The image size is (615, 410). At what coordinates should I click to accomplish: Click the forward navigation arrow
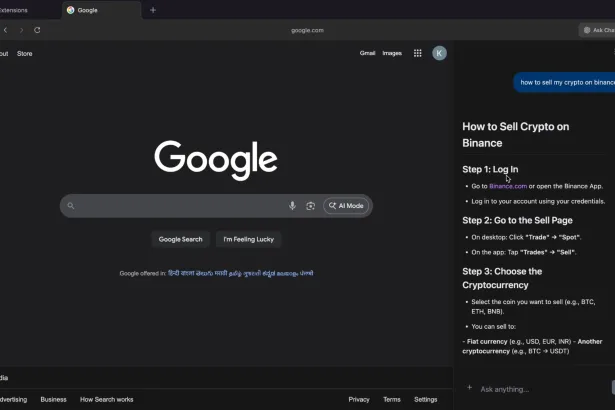tap(20, 30)
